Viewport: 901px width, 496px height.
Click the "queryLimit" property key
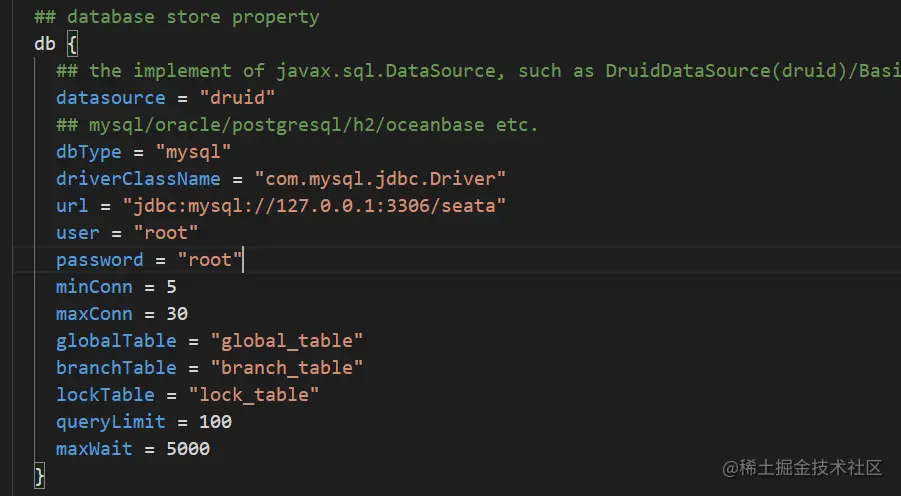point(110,422)
